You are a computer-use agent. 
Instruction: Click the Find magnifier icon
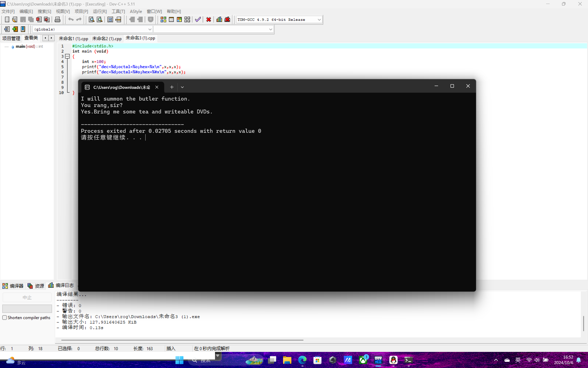tap(91, 20)
